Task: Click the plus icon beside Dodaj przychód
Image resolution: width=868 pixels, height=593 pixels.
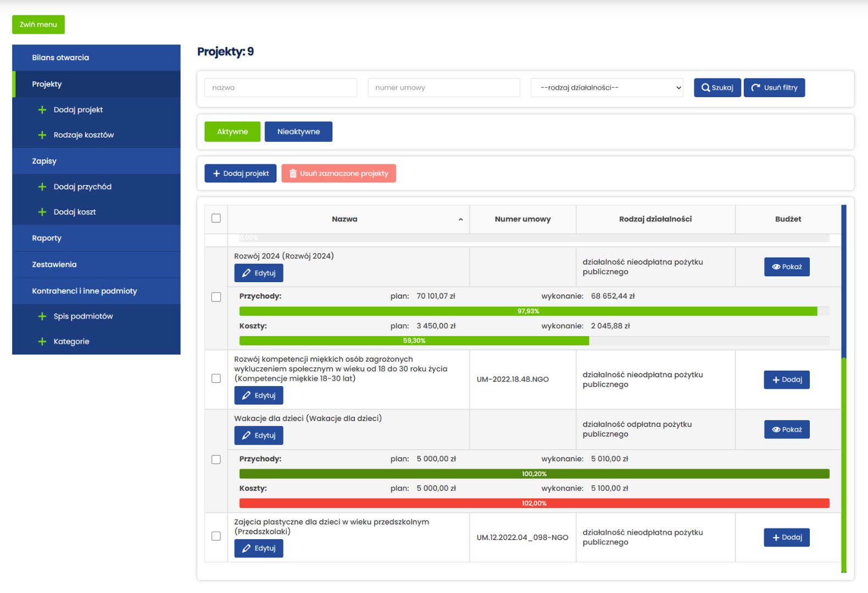Action: tap(42, 187)
